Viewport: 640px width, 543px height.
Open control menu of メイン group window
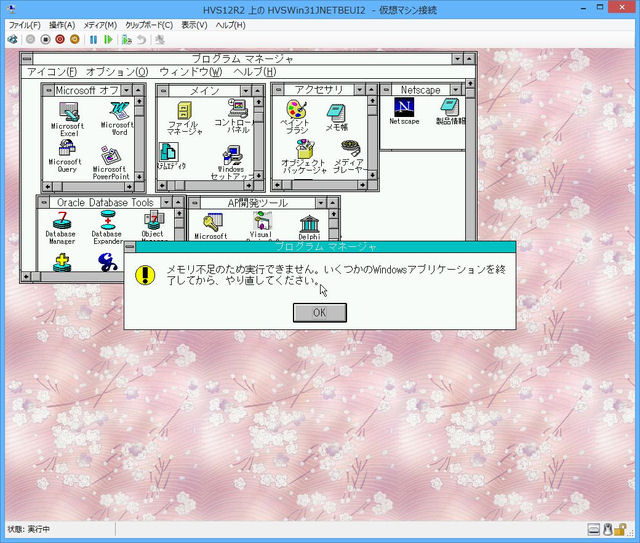point(163,90)
